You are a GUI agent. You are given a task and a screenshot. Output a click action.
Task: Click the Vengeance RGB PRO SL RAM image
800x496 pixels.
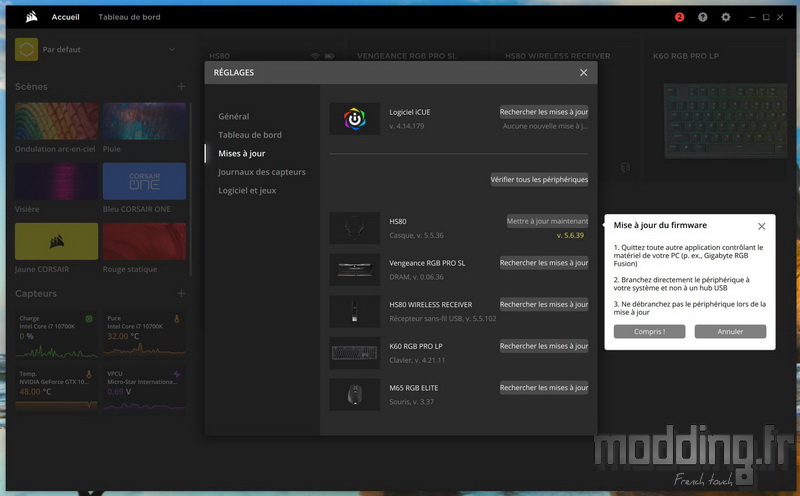pyautogui.click(x=355, y=269)
